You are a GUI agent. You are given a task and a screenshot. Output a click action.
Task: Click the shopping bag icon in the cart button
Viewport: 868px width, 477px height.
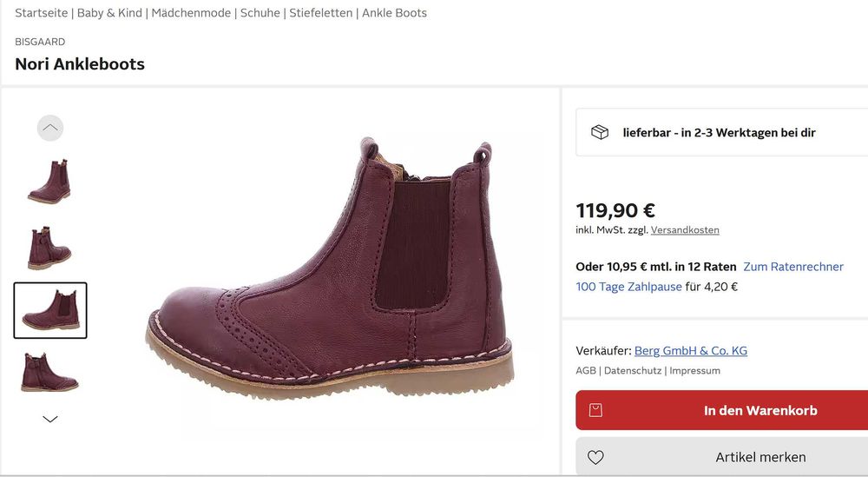point(595,410)
